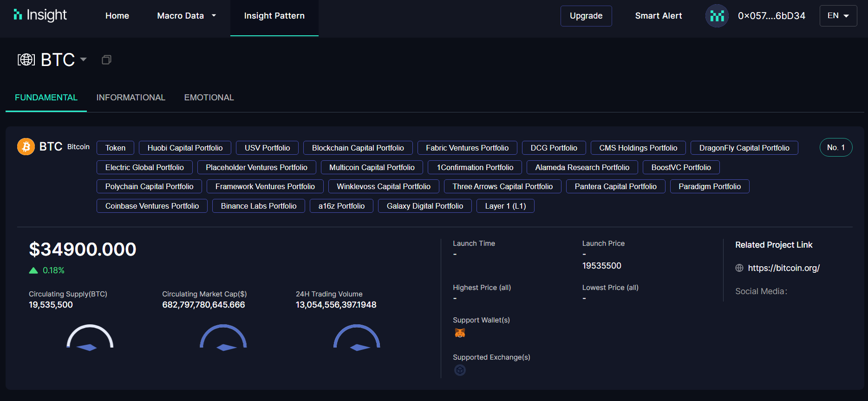Click the Paradigm Portfolio tag

710,186
